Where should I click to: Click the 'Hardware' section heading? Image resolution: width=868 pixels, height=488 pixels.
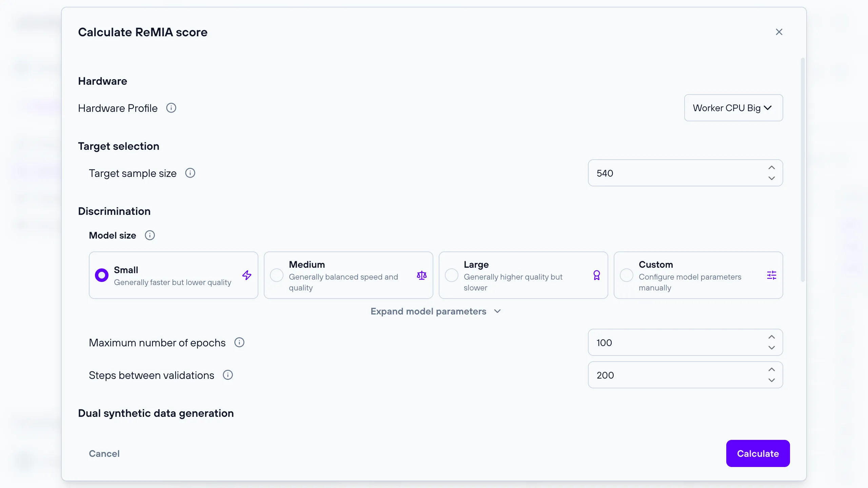click(x=102, y=81)
